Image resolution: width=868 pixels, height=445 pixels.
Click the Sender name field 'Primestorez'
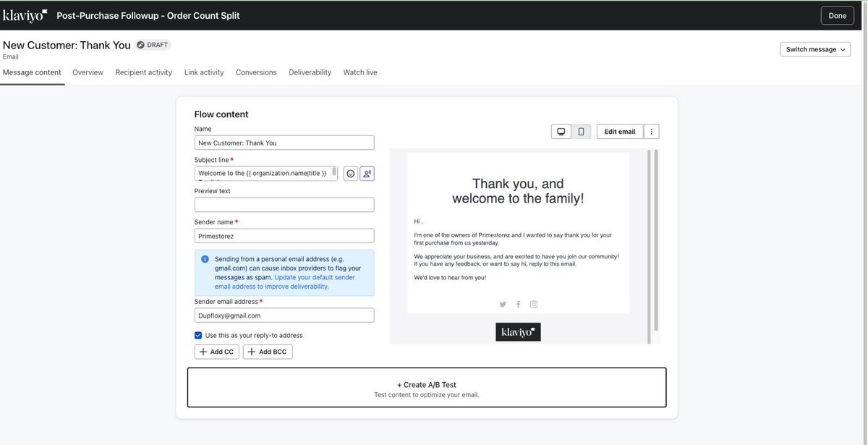click(284, 236)
